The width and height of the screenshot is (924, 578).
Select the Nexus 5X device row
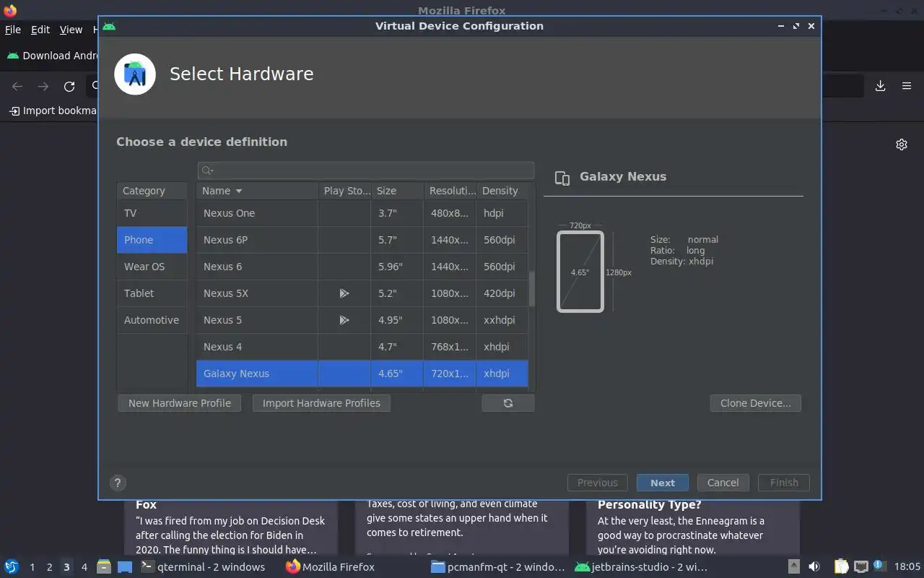[362, 293]
